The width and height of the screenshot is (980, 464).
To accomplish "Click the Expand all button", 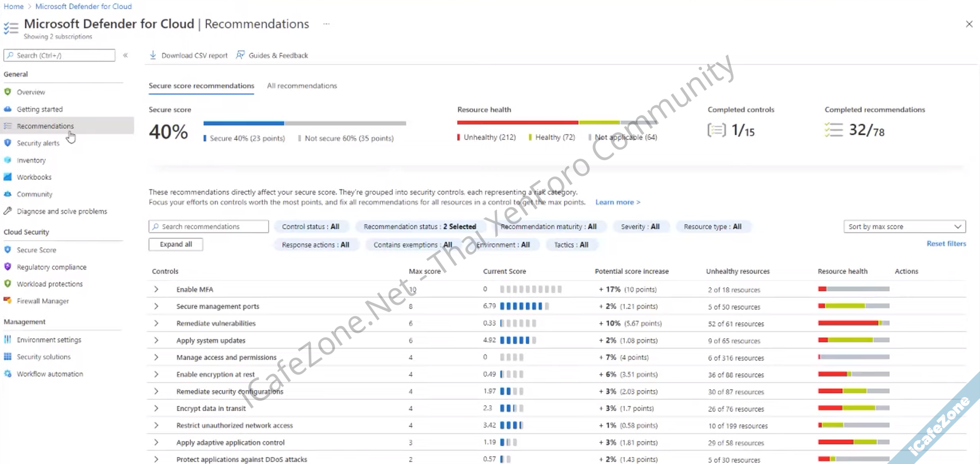I will (x=176, y=244).
